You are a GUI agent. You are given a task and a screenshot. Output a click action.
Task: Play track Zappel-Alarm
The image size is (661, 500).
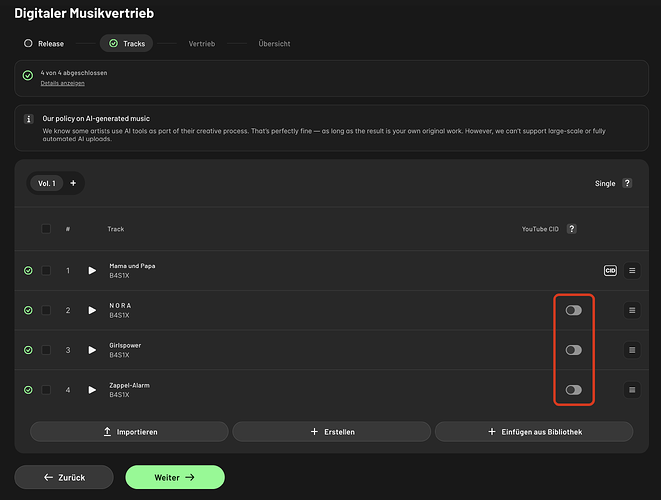(92, 390)
